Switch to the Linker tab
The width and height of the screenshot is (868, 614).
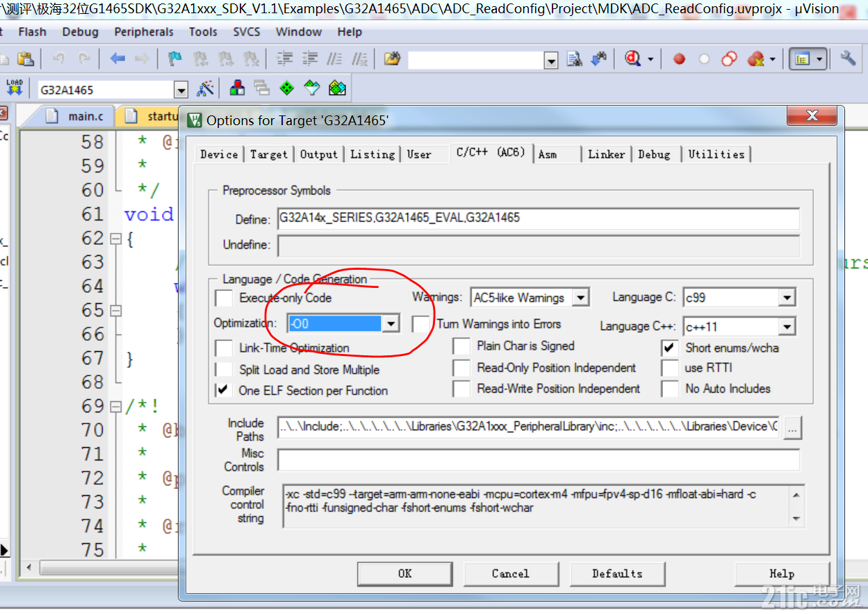point(607,154)
